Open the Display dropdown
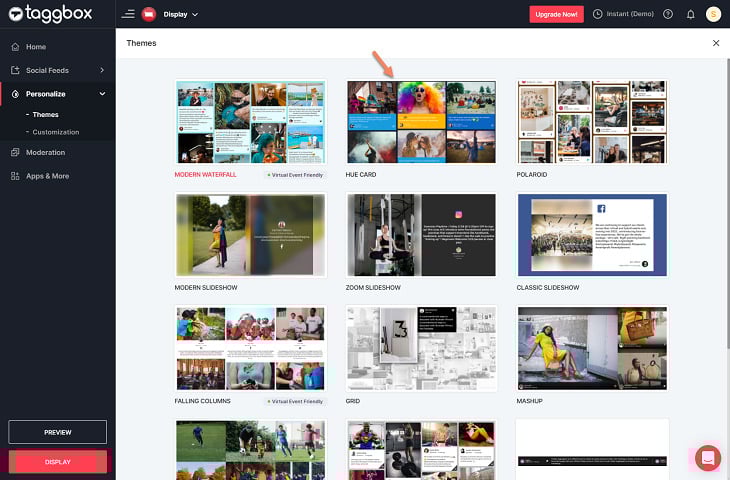730x480 pixels. pyautogui.click(x=181, y=14)
